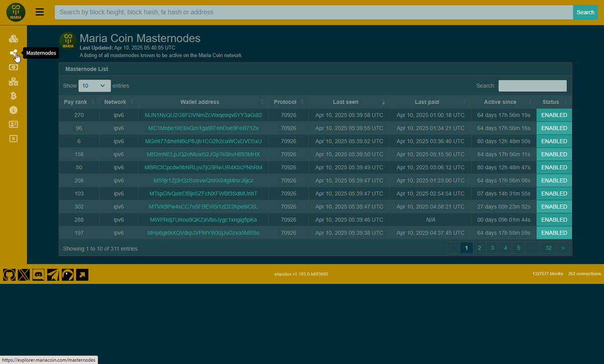Sort by Network column
The height and width of the screenshot is (364, 604).
pos(119,102)
